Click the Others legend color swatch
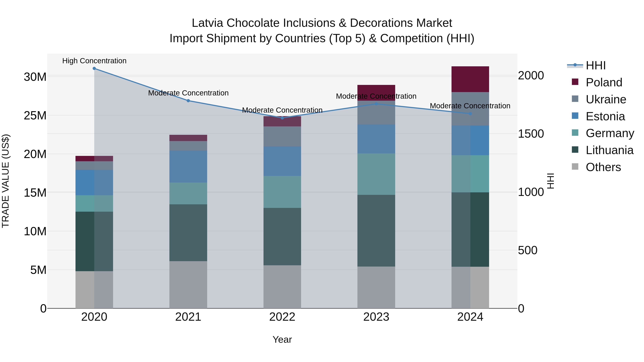The width and height of the screenshot is (644, 362). (575, 167)
